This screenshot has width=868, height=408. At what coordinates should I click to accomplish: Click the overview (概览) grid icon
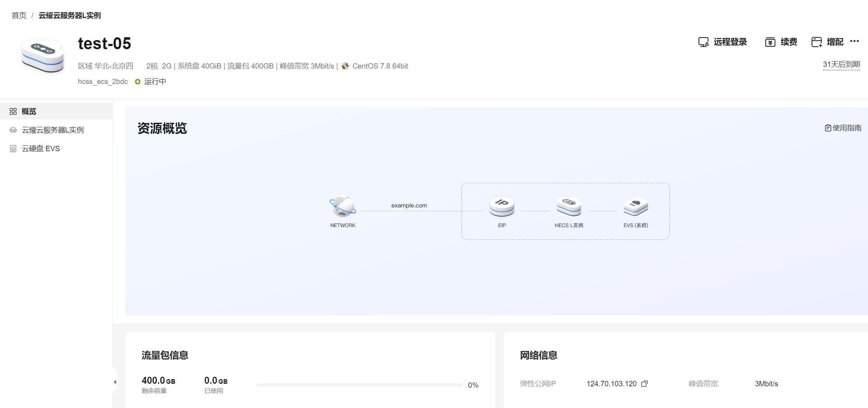(x=13, y=111)
